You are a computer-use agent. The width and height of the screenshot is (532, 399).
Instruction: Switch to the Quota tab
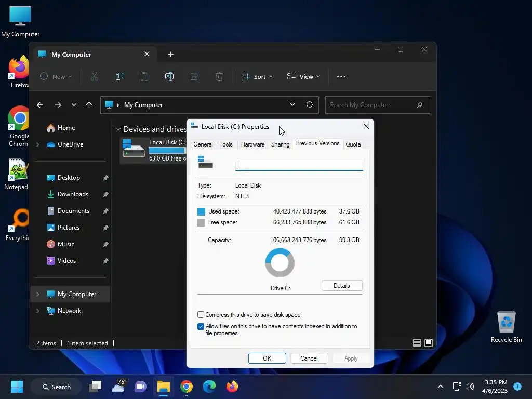[353, 144]
